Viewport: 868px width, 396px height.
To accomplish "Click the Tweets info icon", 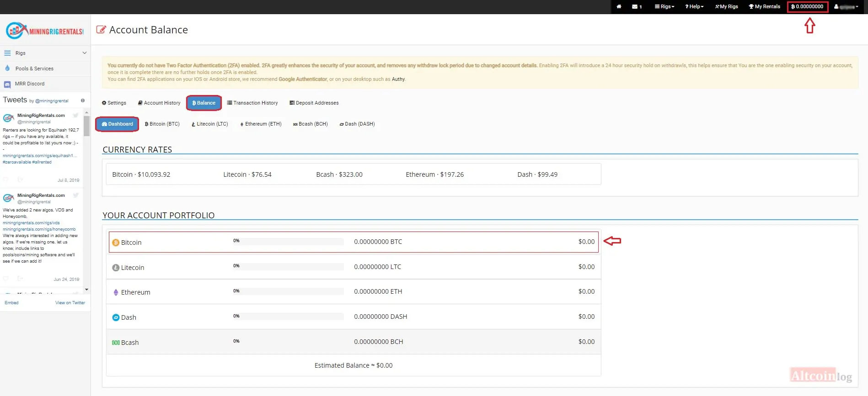I will pyautogui.click(x=83, y=100).
